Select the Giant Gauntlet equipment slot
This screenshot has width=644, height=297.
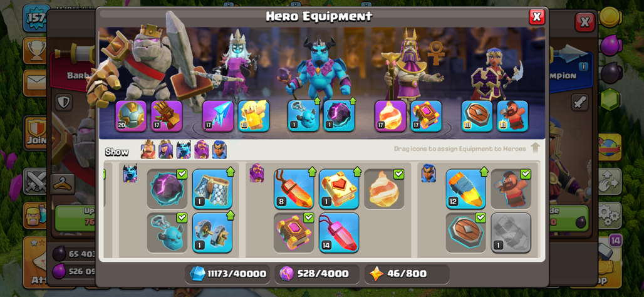click(167, 116)
